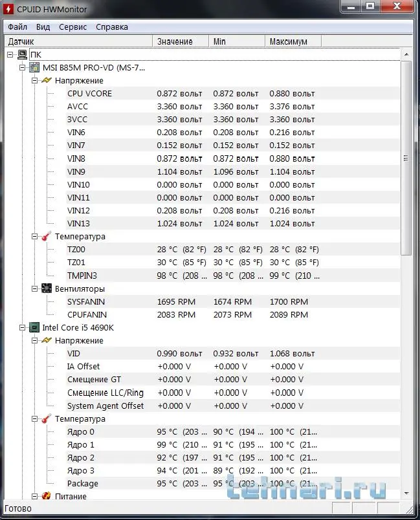The height and width of the screenshot is (520, 420).
Task: Select the TMPIN3 temperature row
Action: point(232,276)
